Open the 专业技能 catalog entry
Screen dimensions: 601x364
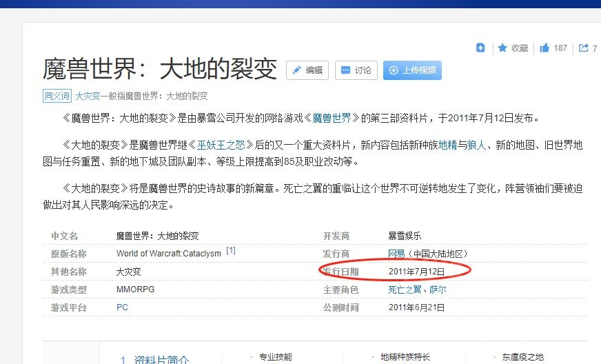pos(276,357)
